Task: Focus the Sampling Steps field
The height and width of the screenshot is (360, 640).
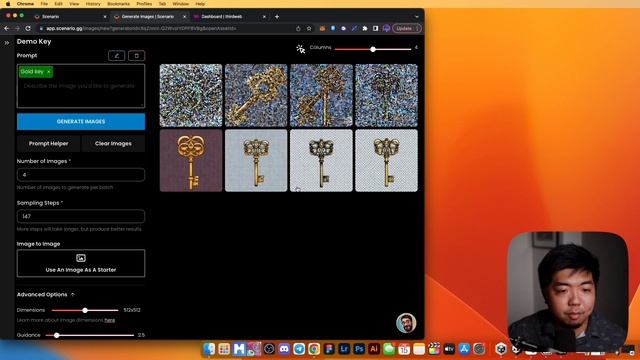Action: tap(81, 216)
